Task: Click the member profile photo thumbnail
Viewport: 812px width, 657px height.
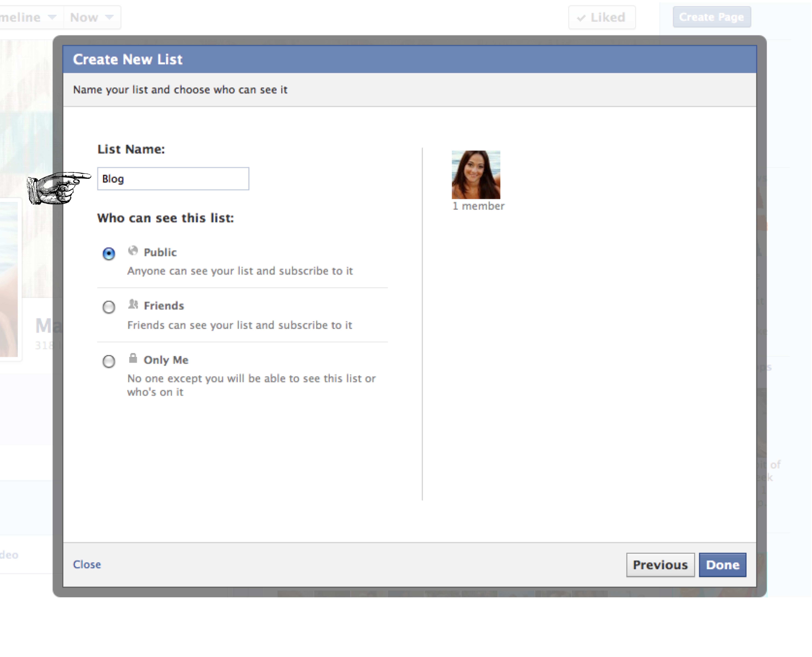Action: [x=476, y=175]
